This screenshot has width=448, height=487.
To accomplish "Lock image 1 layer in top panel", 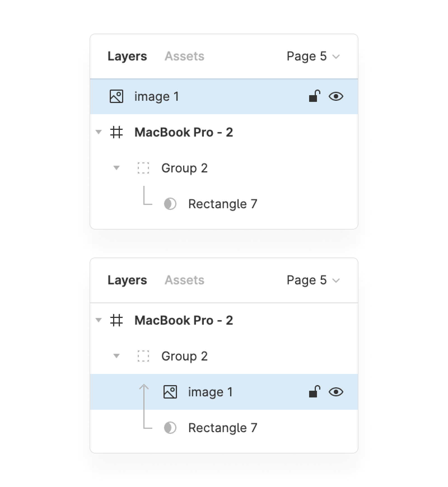I will pyautogui.click(x=314, y=96).
